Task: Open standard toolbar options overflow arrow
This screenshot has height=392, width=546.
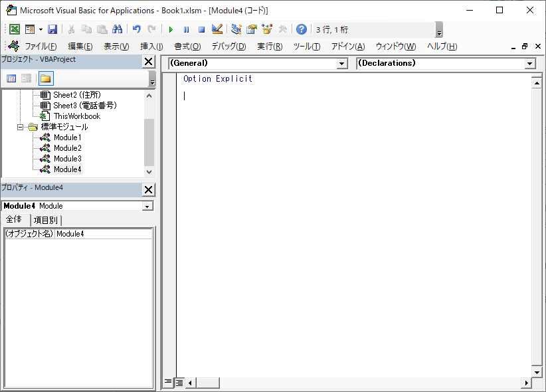Action: point(439,30)
